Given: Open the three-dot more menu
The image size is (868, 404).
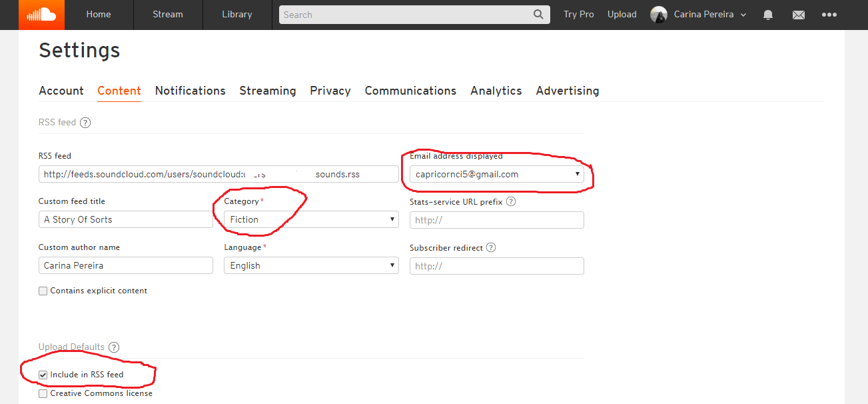Looking at the screenshot, I should [829, 15].
